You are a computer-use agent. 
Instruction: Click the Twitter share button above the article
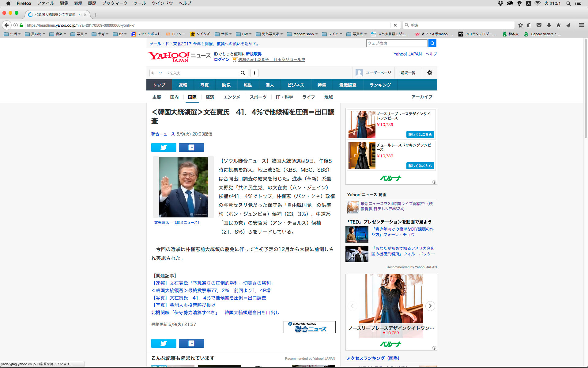pos(164,148)
